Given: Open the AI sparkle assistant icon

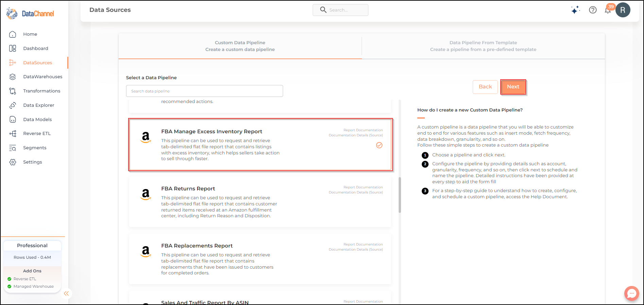Looking at the screenshot, I should coord(575,10).
